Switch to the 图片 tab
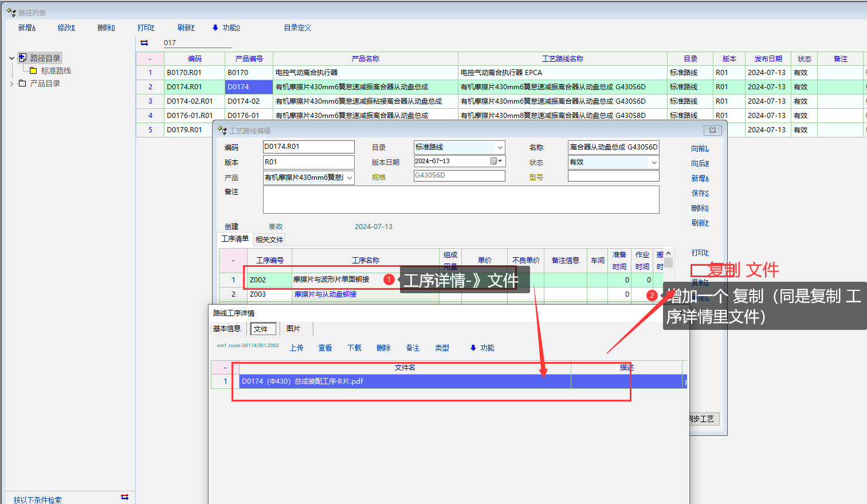 (x=293, y=329)
